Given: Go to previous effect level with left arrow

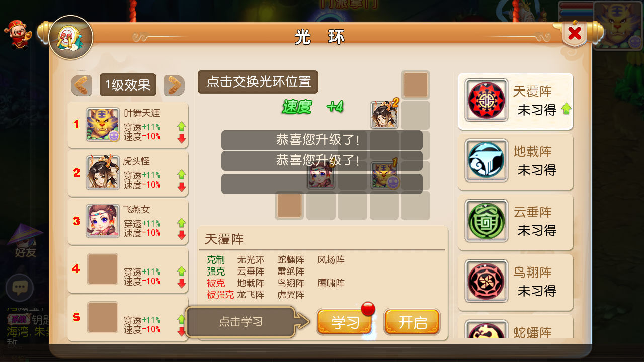Looking at the screenshot, I should [82, 85].
